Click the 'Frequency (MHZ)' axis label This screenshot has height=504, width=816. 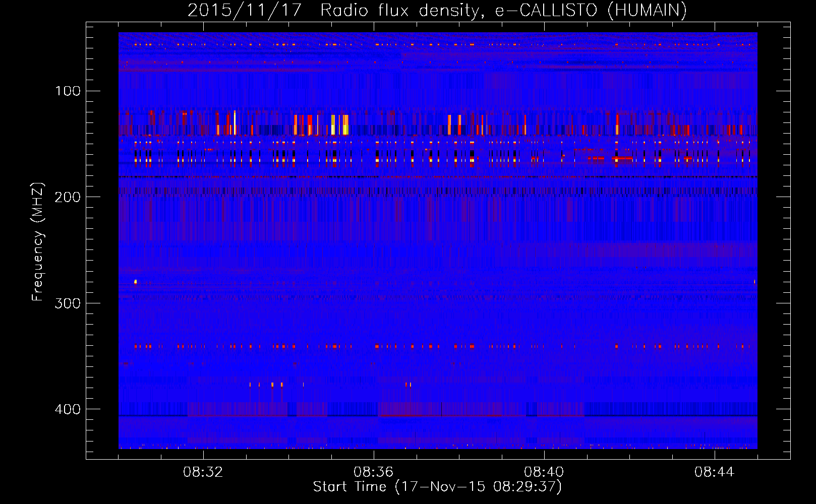[x=38, y=242]
